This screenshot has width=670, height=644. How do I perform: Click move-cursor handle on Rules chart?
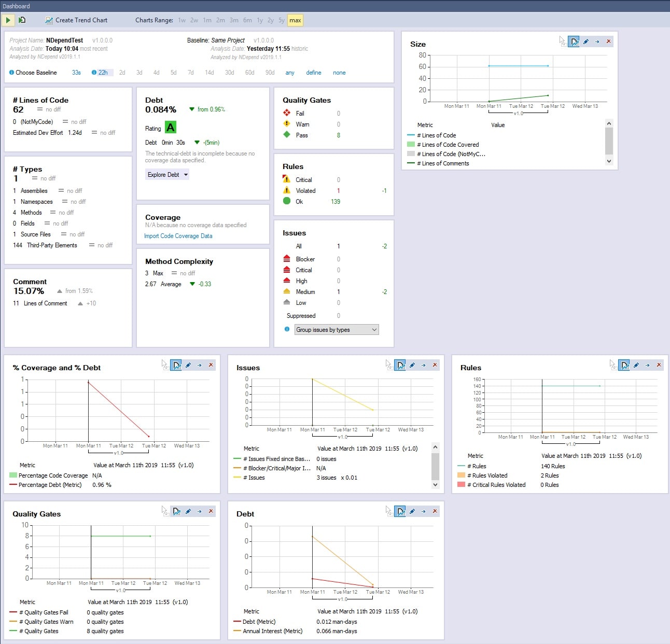[613, 365]
